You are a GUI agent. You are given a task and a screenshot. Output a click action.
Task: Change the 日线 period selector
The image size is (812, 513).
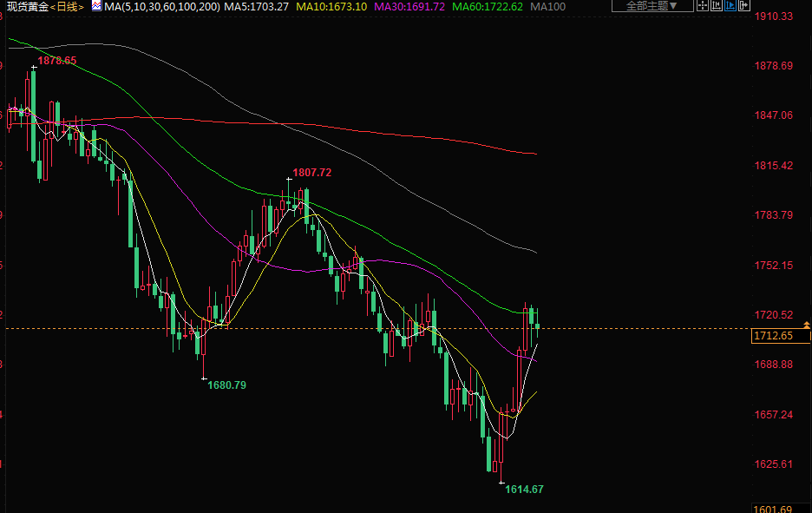65,6
